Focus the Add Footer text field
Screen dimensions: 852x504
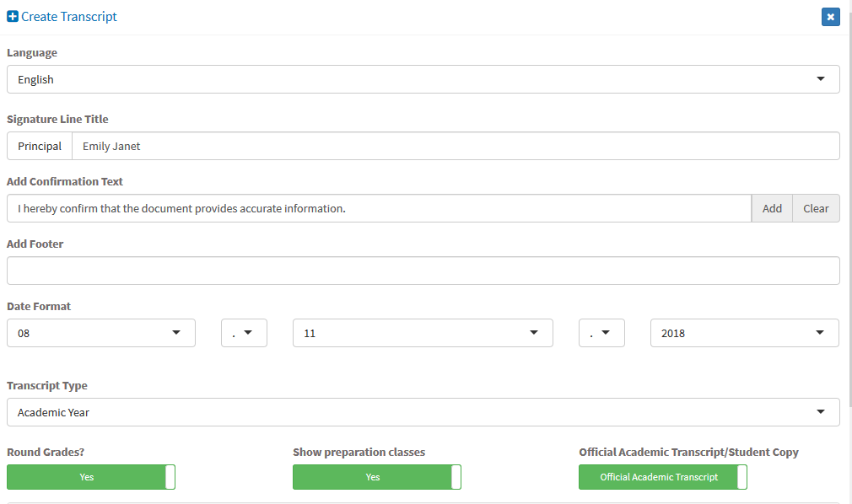(423, 271)
